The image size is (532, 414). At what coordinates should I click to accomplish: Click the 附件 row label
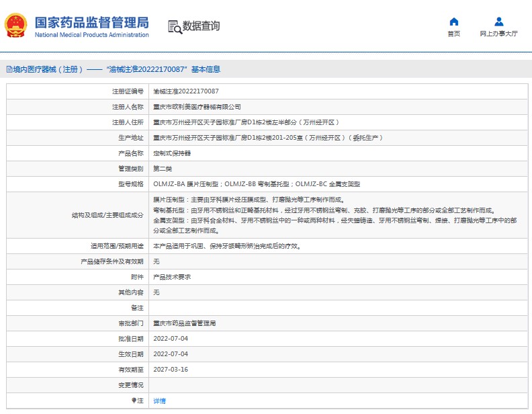[x=137, y=277]
